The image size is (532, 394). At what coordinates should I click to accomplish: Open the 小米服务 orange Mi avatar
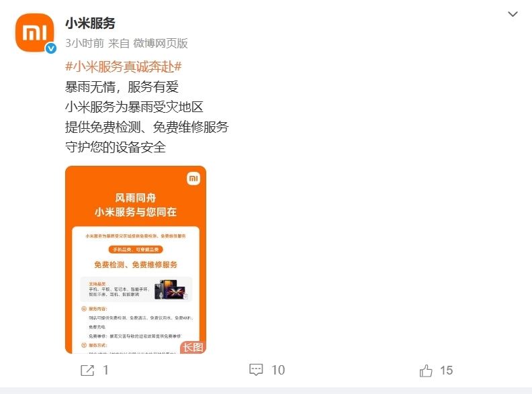tap(34, 32)
